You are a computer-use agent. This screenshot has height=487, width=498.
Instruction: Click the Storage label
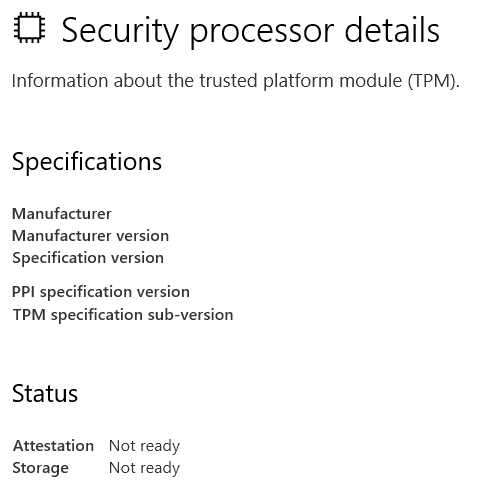click(x=41, y=469)
